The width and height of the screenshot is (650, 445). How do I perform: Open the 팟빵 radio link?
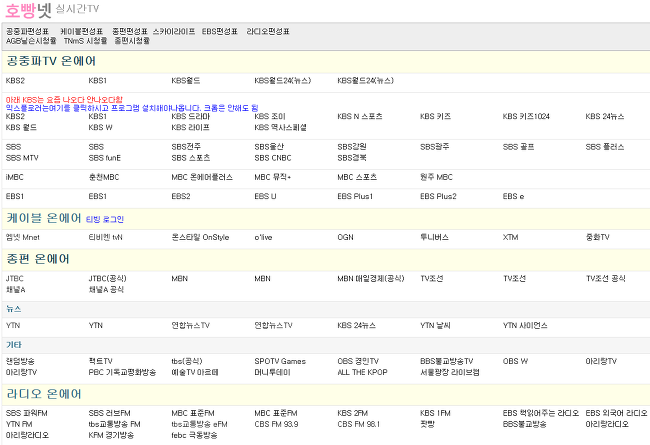click(x=427, y=424)
